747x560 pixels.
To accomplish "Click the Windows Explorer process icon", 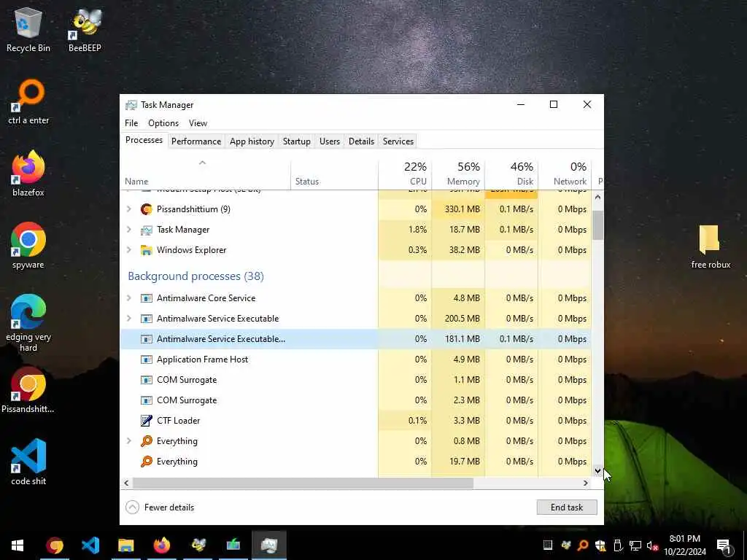I will point(146,250).
